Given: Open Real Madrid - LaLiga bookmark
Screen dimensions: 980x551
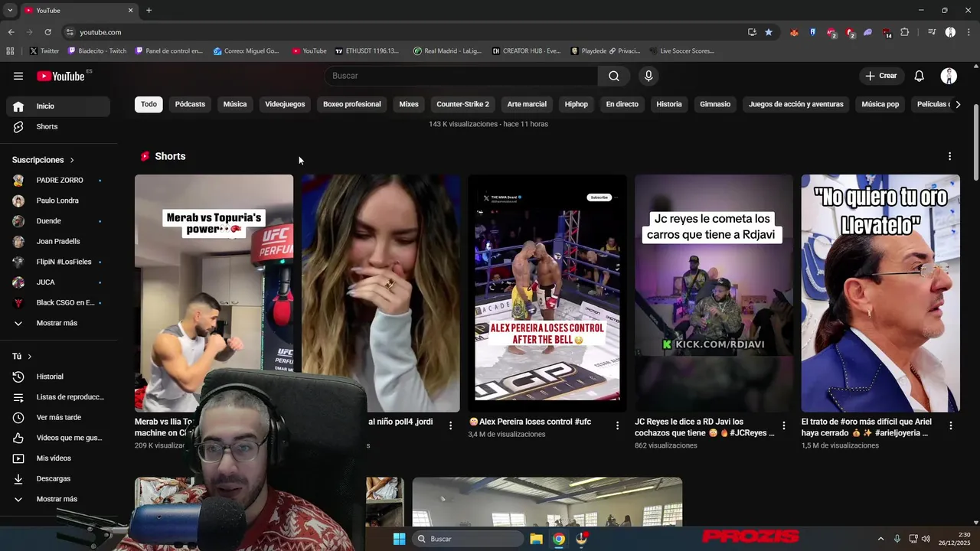Looking at the screenshot, I should (449, 51).
